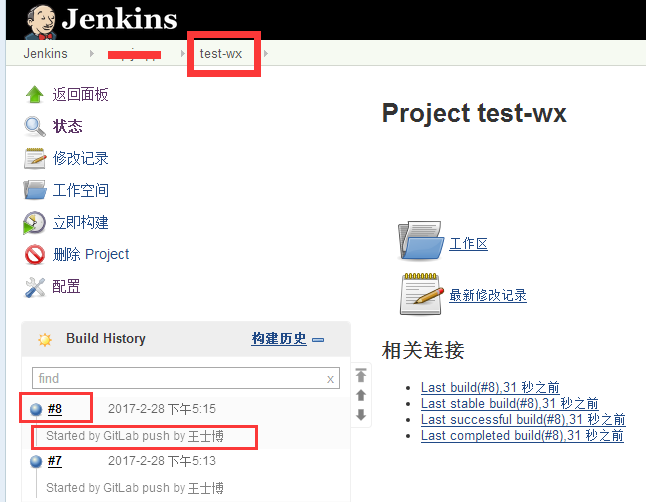Viewport: 646px width, 502px height.
Task: Click the sun weather icon in Build History
Action: point(45,340)
